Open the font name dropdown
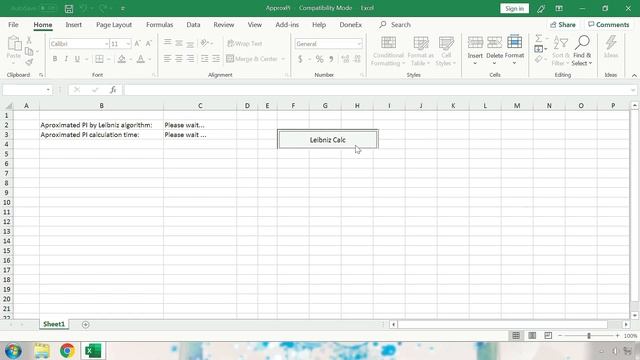Screen dimensions: 640x360 [106, 44]
